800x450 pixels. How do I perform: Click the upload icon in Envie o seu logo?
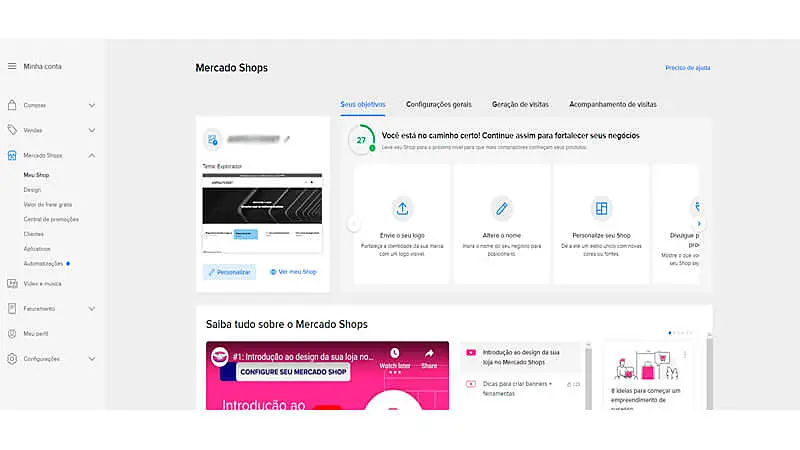[402, 209]
